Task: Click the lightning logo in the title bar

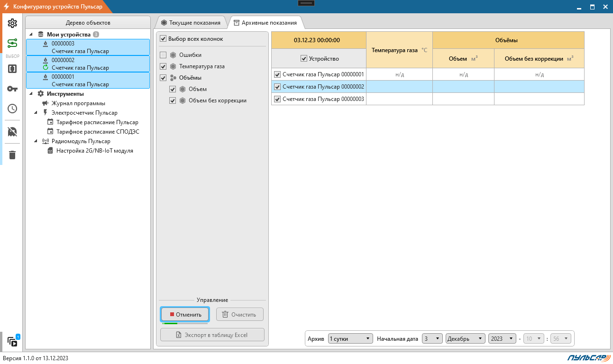Action: (7, 7)
